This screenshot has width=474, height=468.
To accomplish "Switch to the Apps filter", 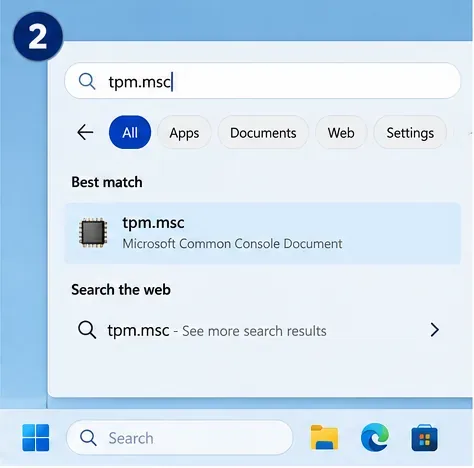I will click(x=184, y=132).
